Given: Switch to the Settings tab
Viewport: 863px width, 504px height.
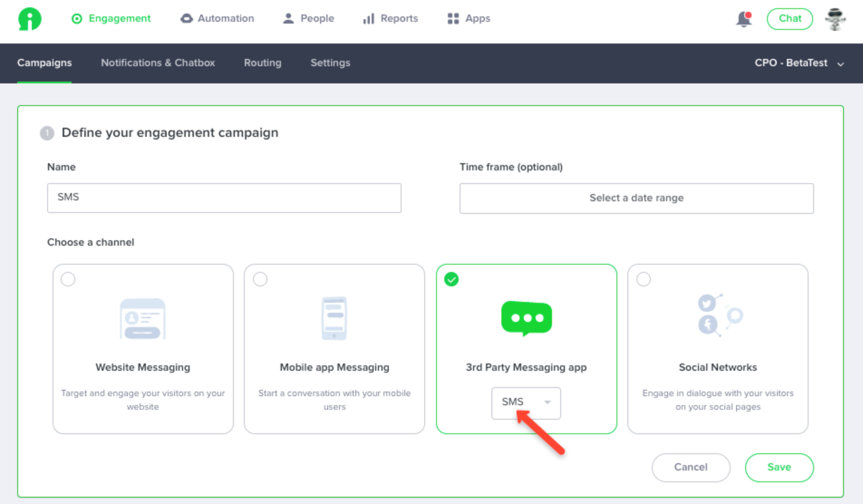Looking at the screenshot, I should (330, 63).
